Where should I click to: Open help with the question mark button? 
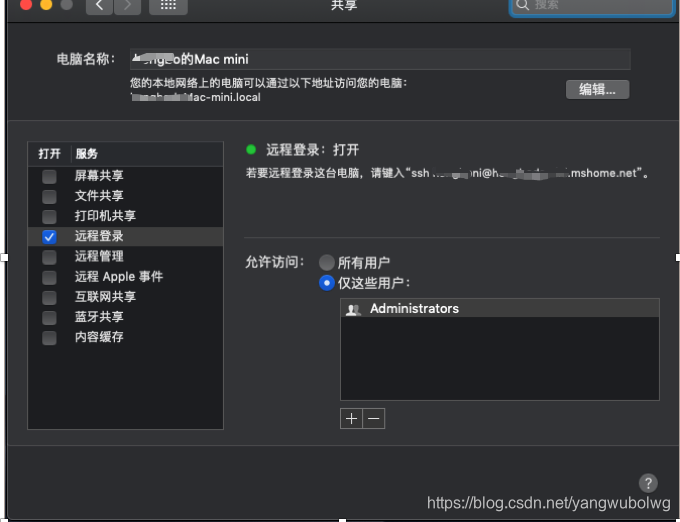[648, 483]
